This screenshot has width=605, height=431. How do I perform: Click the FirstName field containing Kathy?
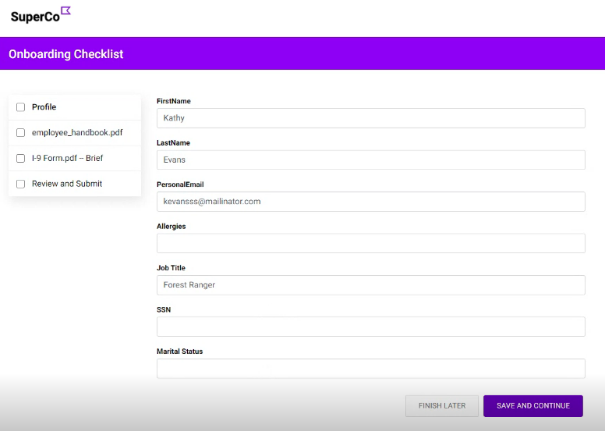pyautogui.click(x=371, y=118)
